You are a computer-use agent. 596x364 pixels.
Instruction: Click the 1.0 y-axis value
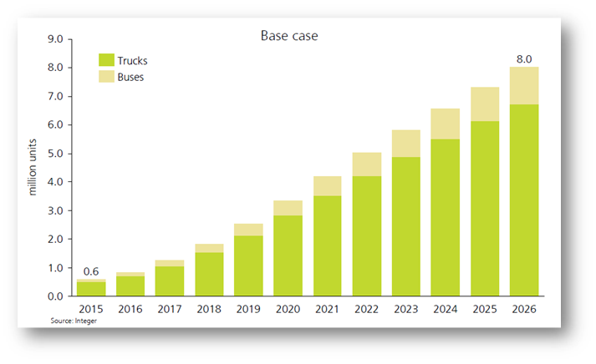(x=55, y=268)
